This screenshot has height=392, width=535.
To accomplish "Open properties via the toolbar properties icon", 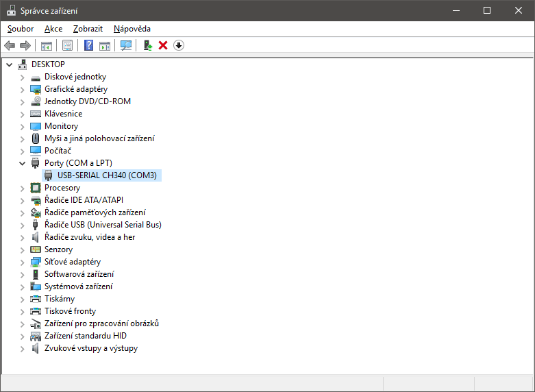I will coord(68,45).
